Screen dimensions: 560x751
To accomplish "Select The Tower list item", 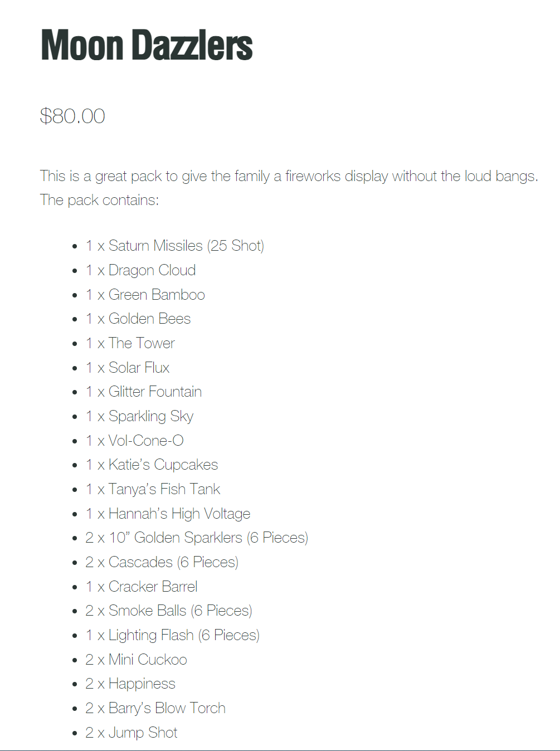I will [130, 343].
